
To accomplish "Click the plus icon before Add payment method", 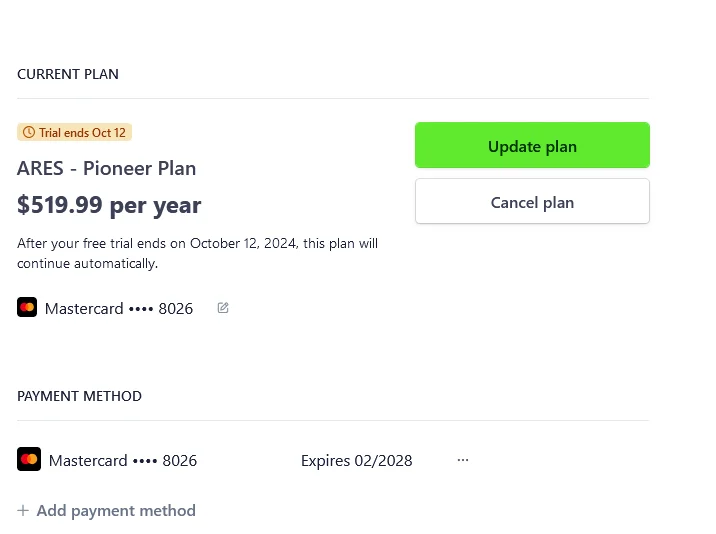I will pyautogui.click(x=23, y=510).
